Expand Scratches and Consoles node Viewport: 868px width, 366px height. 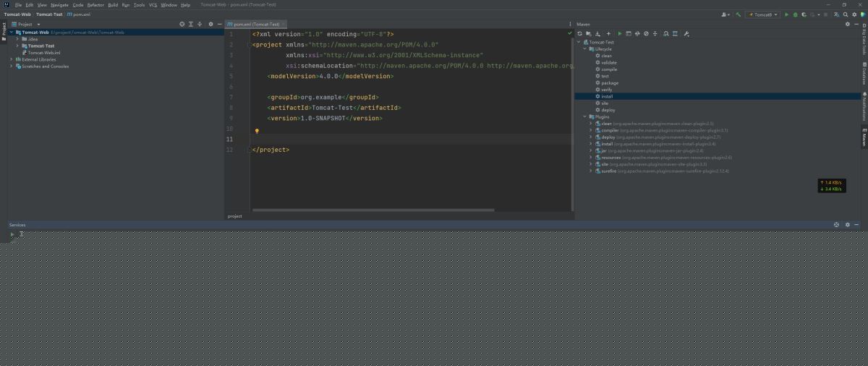coord(12,66)
